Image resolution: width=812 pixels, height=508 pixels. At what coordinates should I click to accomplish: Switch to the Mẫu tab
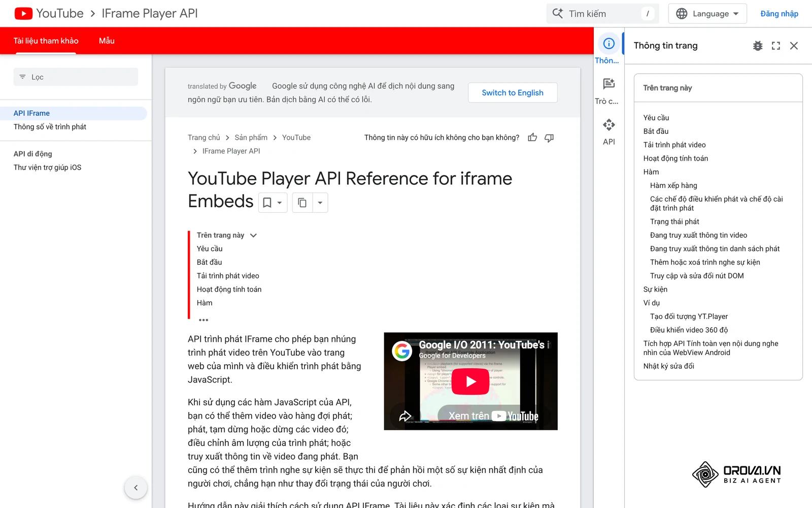pos(107,41)
